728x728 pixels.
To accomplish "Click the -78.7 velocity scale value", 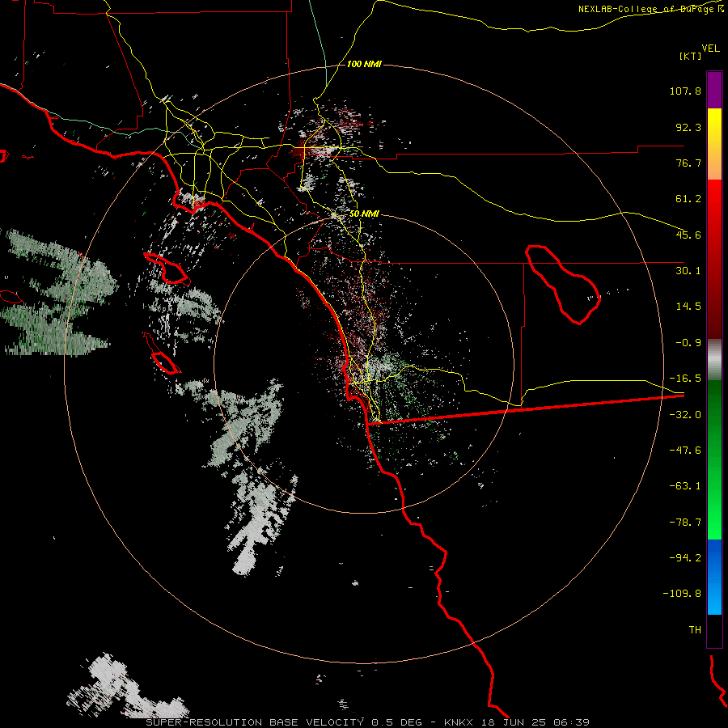I will 685,523.
